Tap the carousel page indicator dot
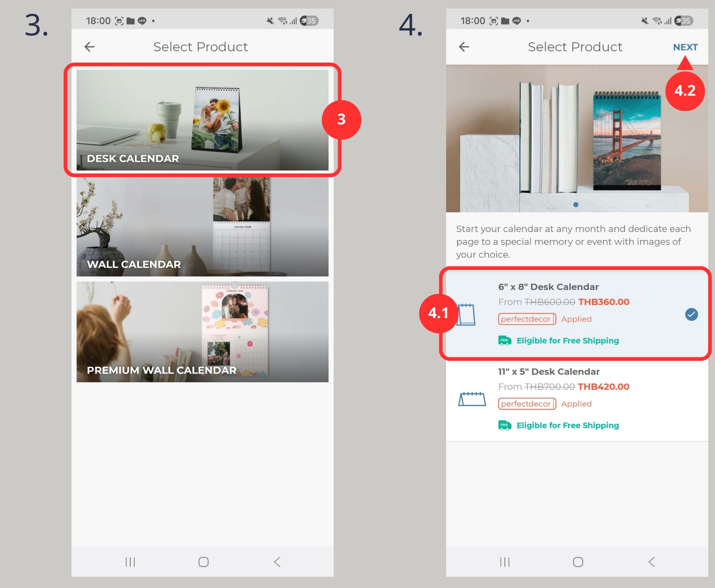 tap(576, 204)
